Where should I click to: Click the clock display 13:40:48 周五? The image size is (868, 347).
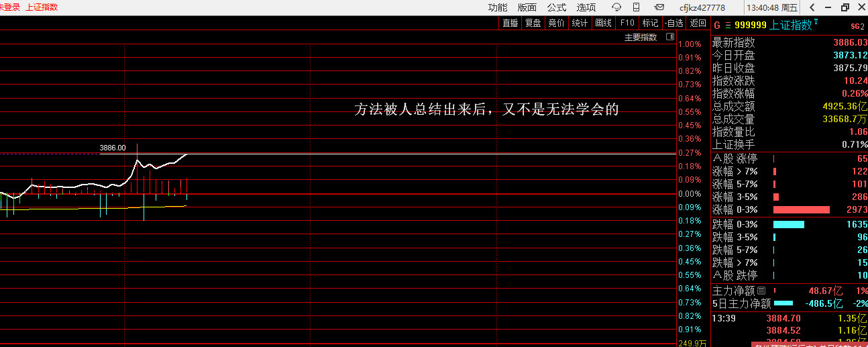pos(771,7)
